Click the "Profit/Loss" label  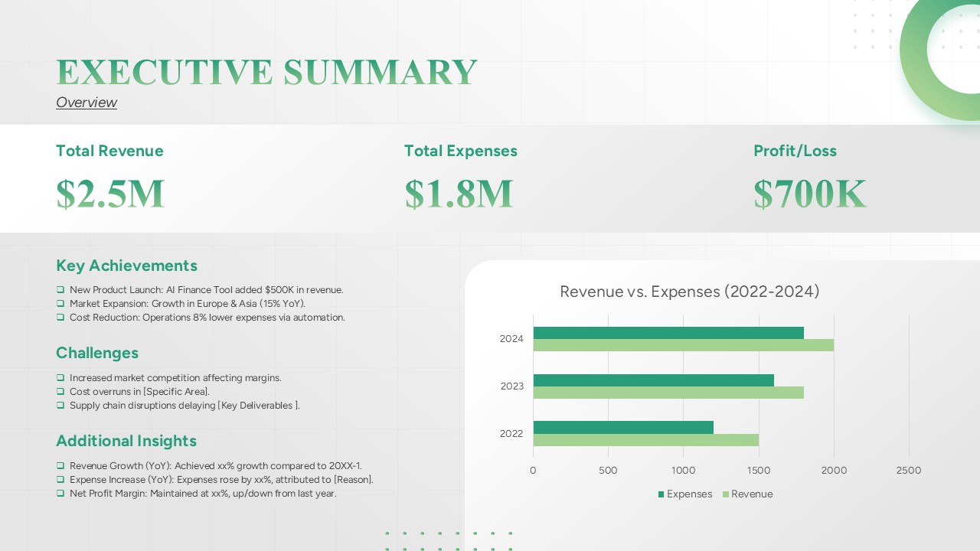point(795,151)
